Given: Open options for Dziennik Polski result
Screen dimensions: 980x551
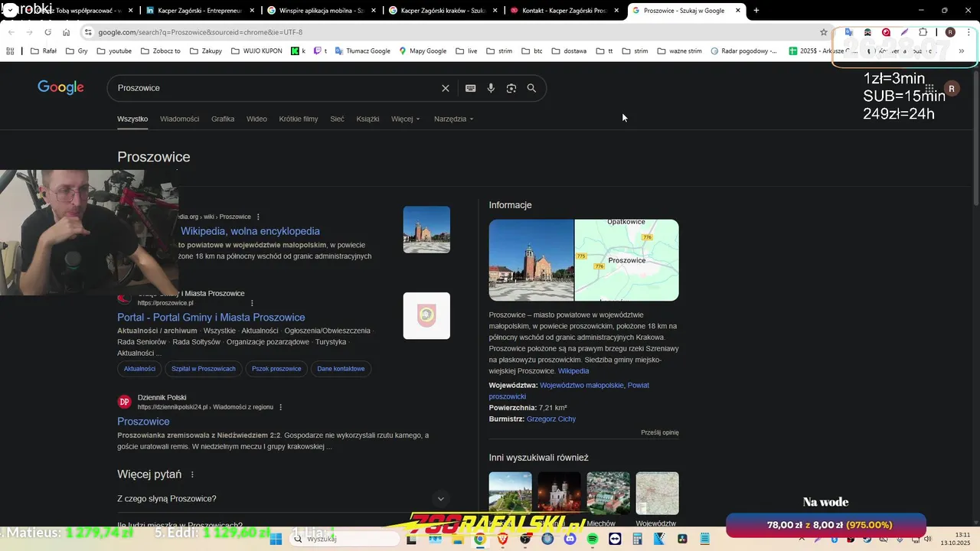Looking at the screenshot, I should click(x=281, y=407).
